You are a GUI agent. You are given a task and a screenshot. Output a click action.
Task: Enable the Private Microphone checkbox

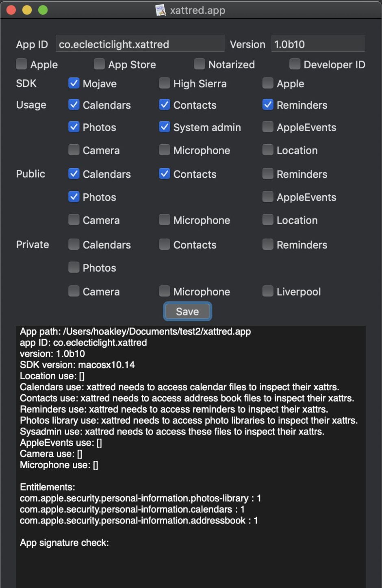pyautogui.click(x=165, y=292)
